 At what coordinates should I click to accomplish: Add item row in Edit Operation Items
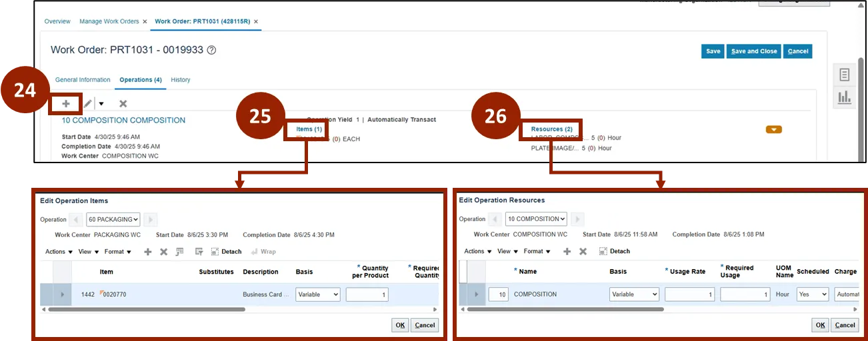coord(148,252)
